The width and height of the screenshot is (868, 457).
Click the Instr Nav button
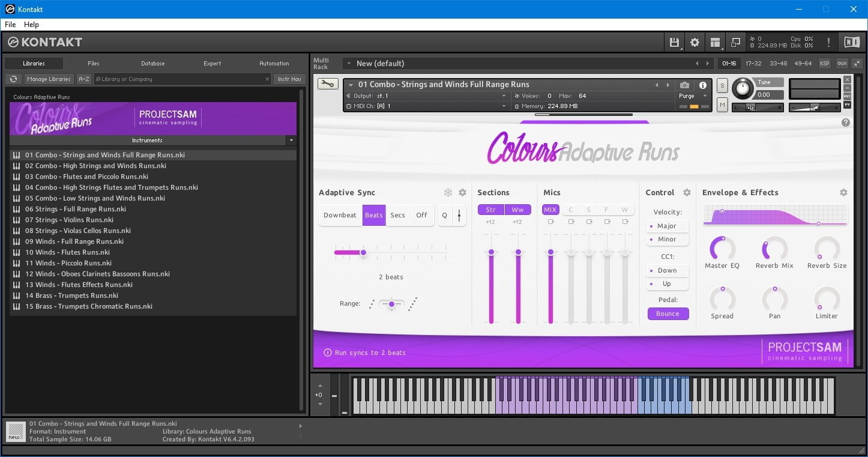pos(289,79)
